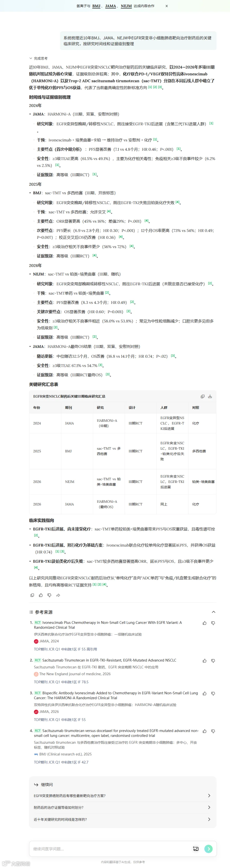Image resolution: width=230 pixels, height=868 pixels.
Task: Dislike the answer with thumbs-down below response
Action: (x=50, y=595)
